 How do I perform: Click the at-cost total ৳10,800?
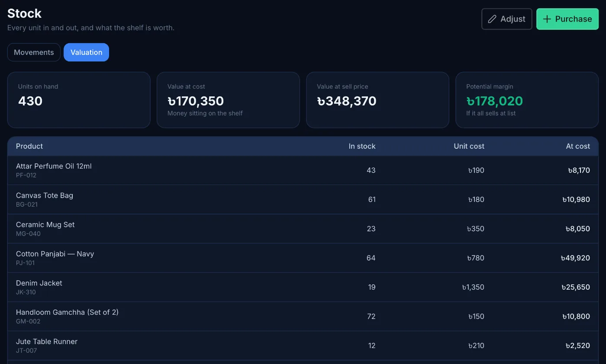tap(576, 316)
